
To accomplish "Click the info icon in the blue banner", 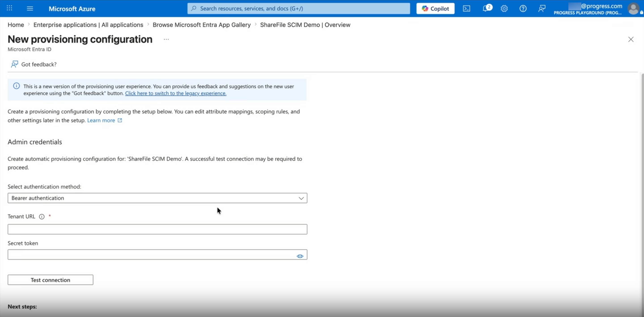I will coord(17,86).
